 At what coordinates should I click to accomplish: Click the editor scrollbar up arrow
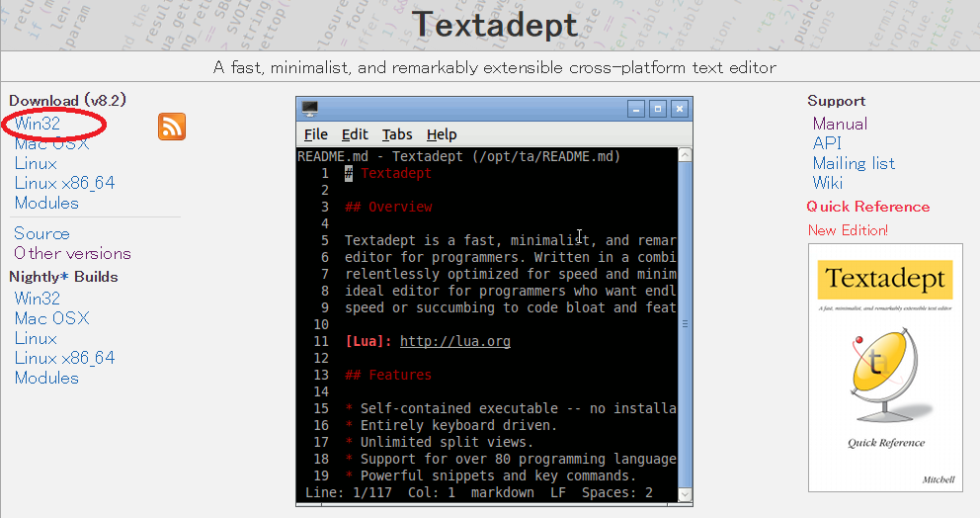pos(685,155)
